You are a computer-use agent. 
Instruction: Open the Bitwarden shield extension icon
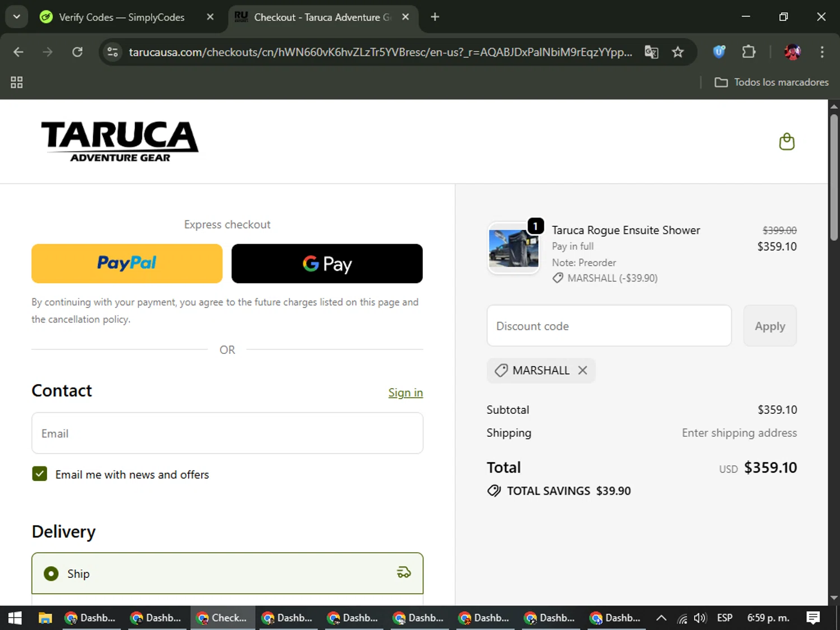[x=719, y=52]
